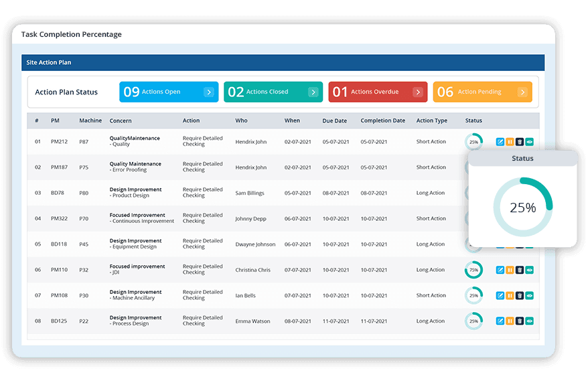Click machine P45 cell
The width and height of the screenshot is (588, 379).
84,244
